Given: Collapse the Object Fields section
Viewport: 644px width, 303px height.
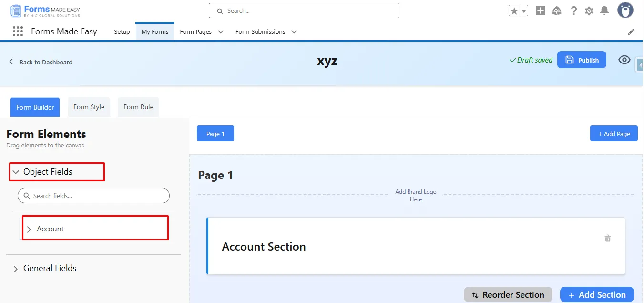Looking at the screenshot, I should 16,172.
